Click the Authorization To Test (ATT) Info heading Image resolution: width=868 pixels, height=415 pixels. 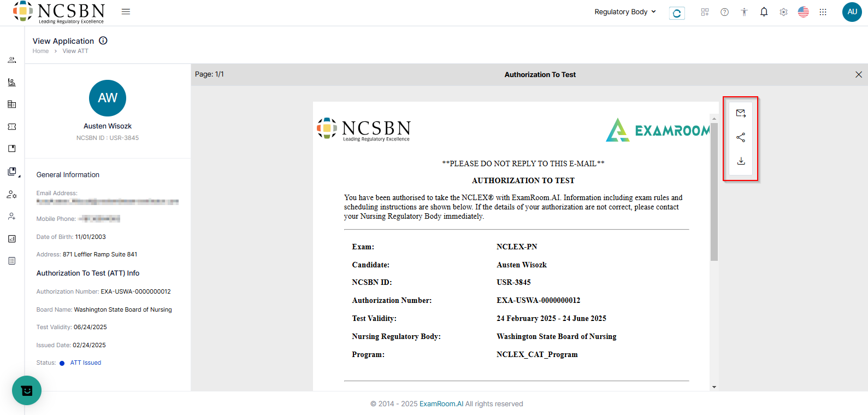pos(88,273)
